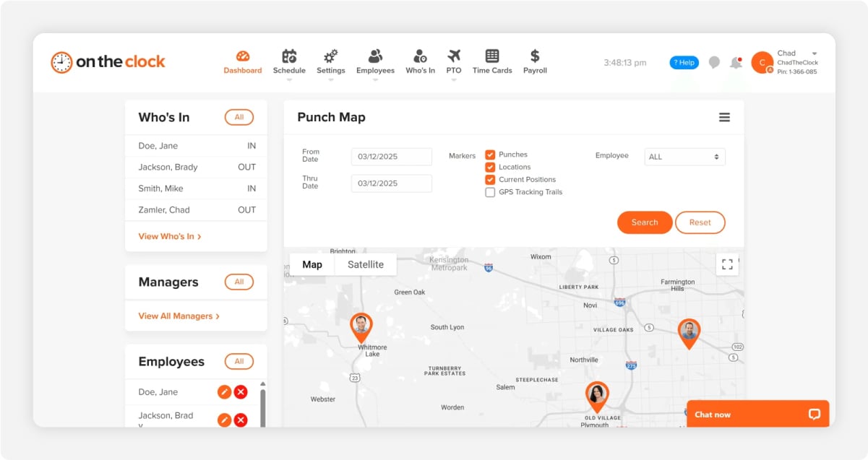This screenshot has width=868, height=460.
Task: Click the Employees list scrollbar
Action: click(262, 408)
